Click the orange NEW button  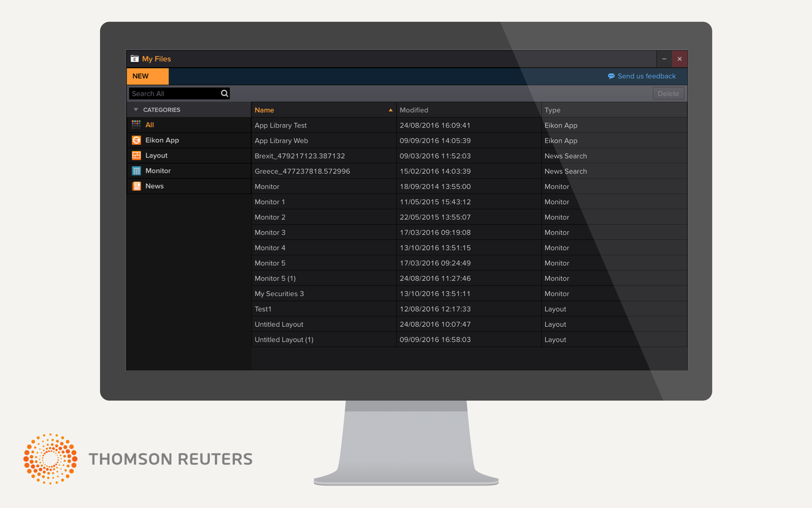140,76
